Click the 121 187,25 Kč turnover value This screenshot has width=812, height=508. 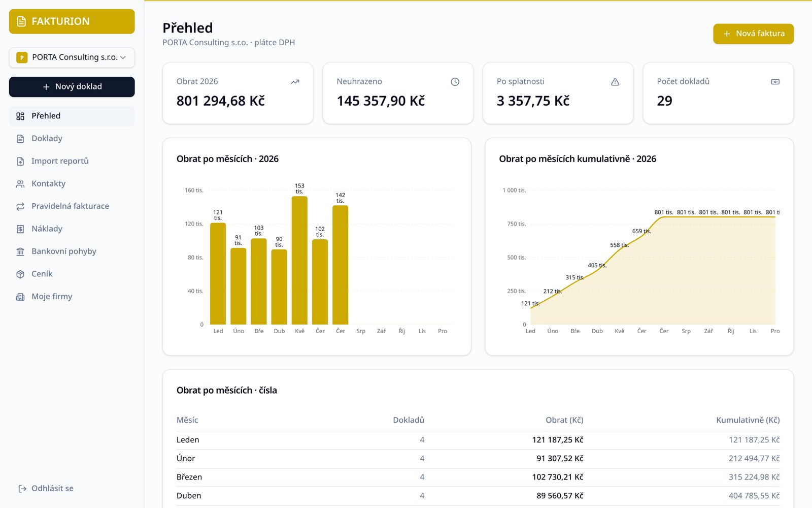pos(558,440)
